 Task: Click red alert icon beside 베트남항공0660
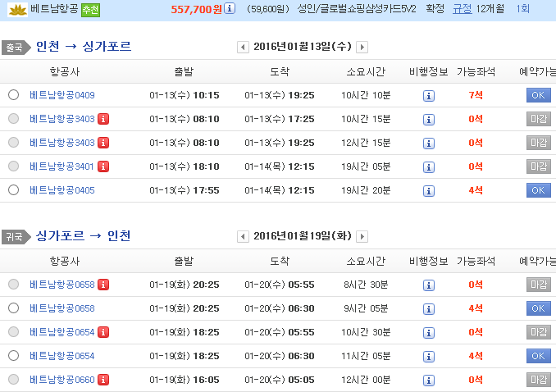103,380
